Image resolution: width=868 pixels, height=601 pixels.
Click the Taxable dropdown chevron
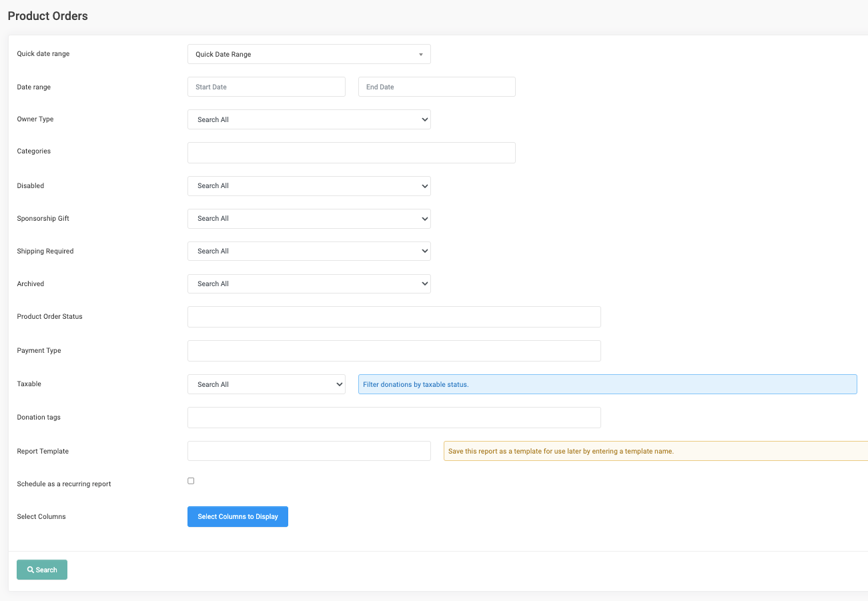tap(340, 384)
